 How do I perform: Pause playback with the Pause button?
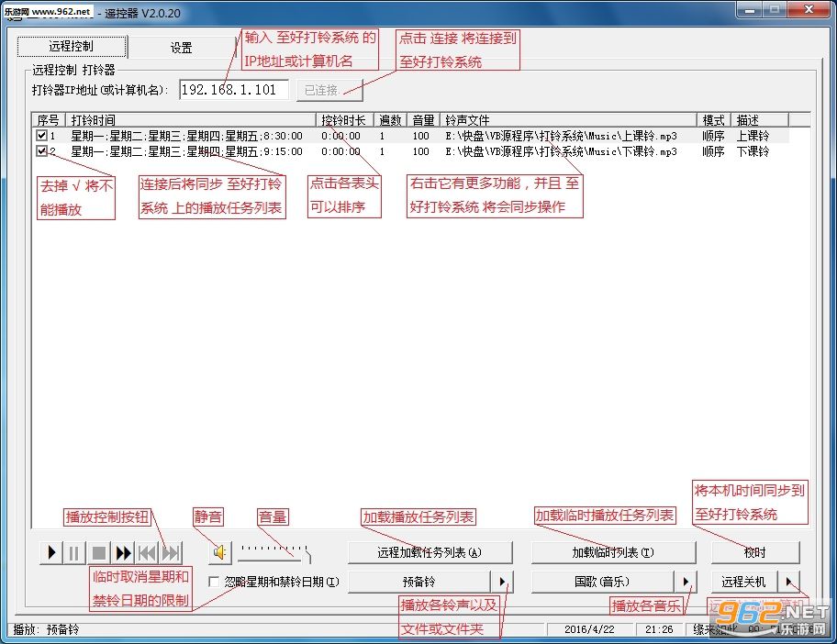click(x=74, y=553)
